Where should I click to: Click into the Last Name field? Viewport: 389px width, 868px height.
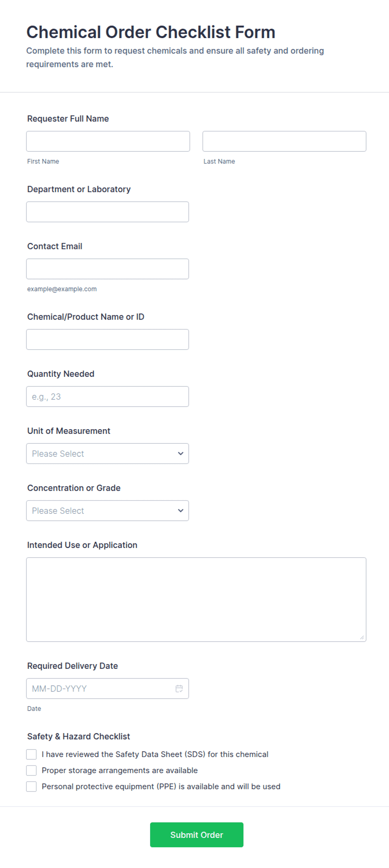coord(284,141)
